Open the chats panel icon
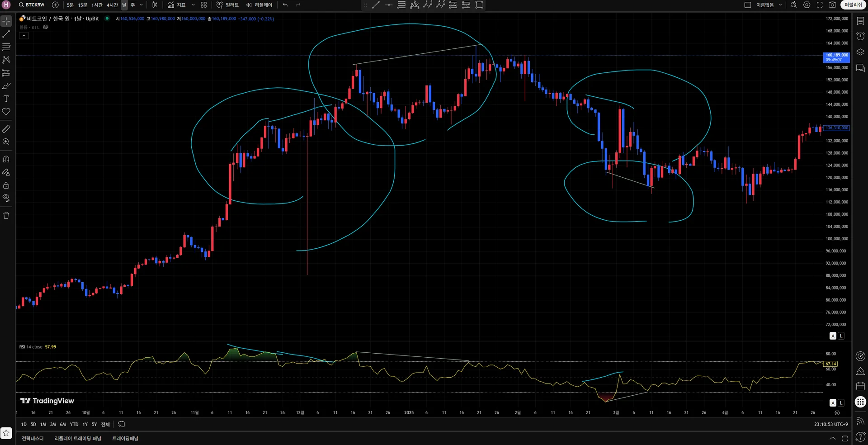 (x=860, y=68)
